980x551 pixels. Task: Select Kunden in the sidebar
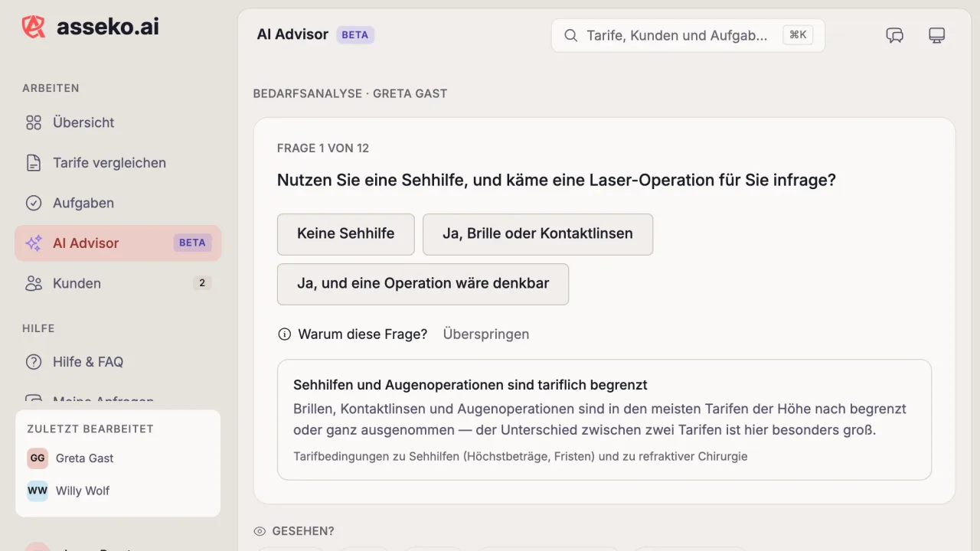[x=118, y=283]
